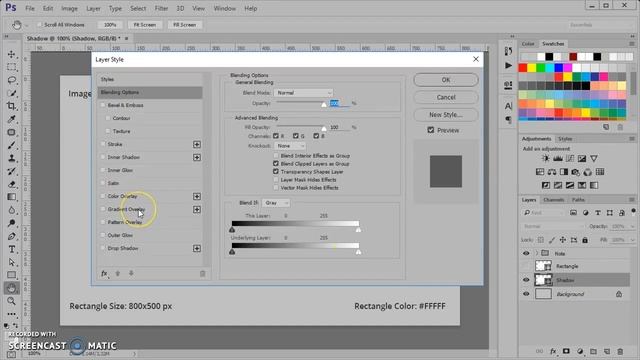Enable the Pattern Overlay checkbox
The height and width of the screenshot is (360, 640).
pyautogui.click(x=103, y=222)
